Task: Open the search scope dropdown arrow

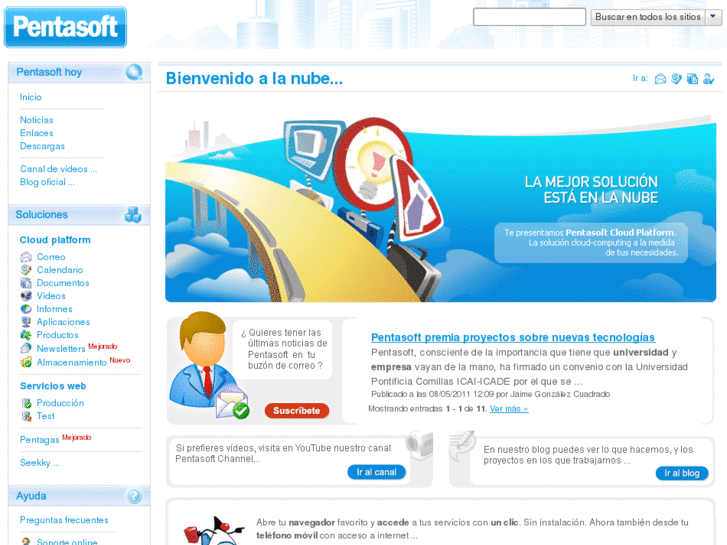Action: point(714,17)
